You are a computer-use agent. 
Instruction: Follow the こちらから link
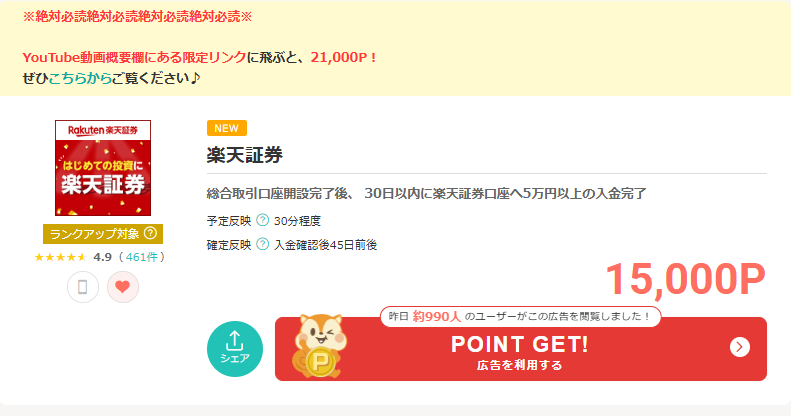coord(80,78)
